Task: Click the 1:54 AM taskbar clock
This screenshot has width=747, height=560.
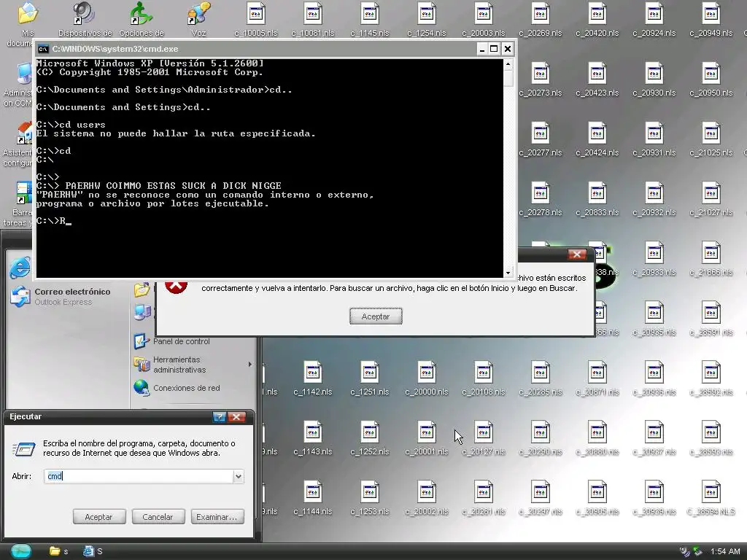Action: (724, 551)
